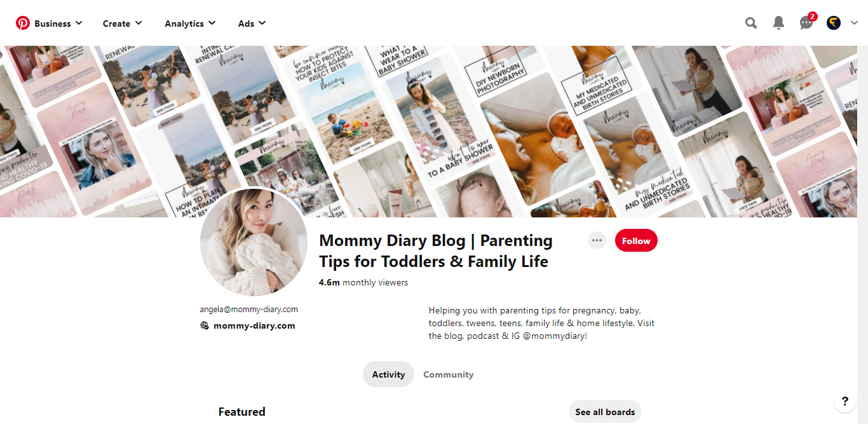Open the three-dots profile options button
Screen dimensions: 868x424
[597, 240]
